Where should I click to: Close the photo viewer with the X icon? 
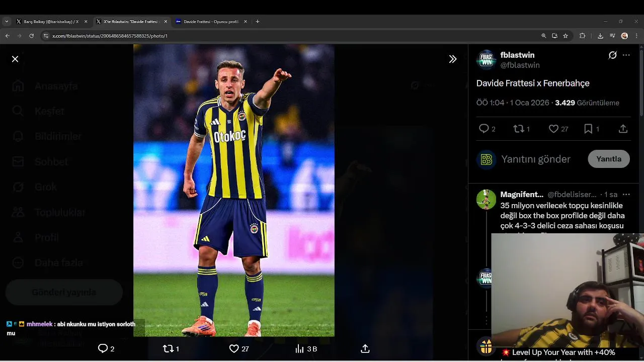[15, 59]
